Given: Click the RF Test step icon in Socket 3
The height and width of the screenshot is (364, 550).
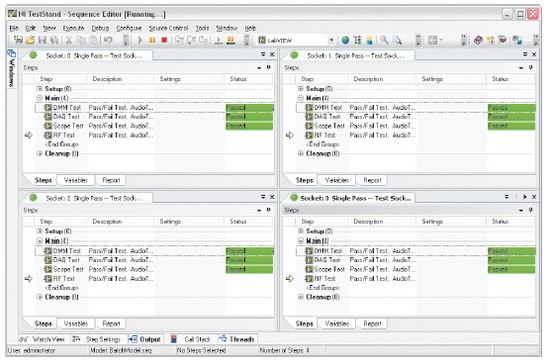Looking at the screenshot, I should click(309, 278).
